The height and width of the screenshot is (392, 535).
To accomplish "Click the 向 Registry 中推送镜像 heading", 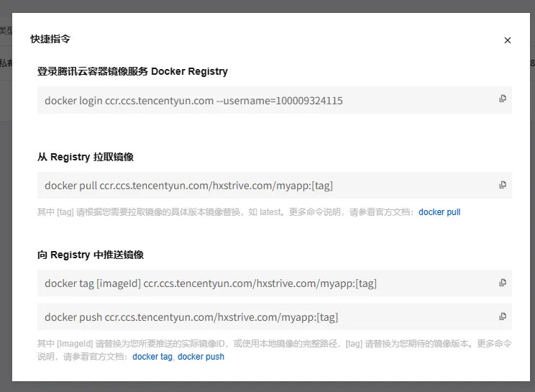I will (x=91, y=255).
